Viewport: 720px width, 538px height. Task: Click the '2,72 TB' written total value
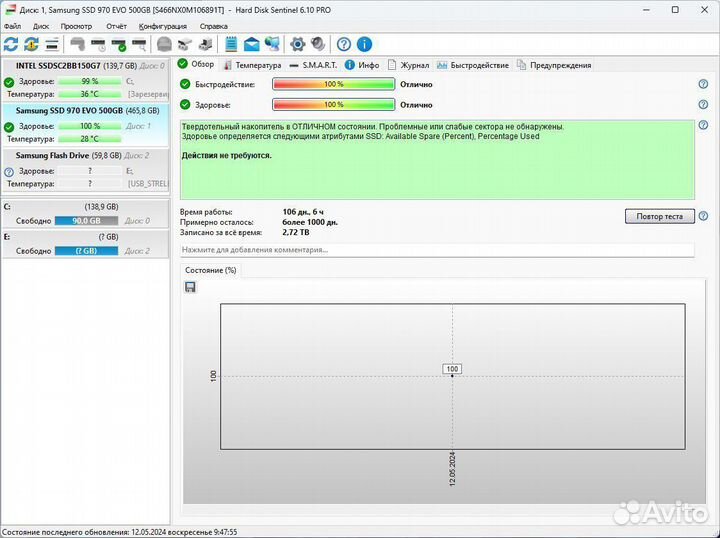click(x=296, y=232)
